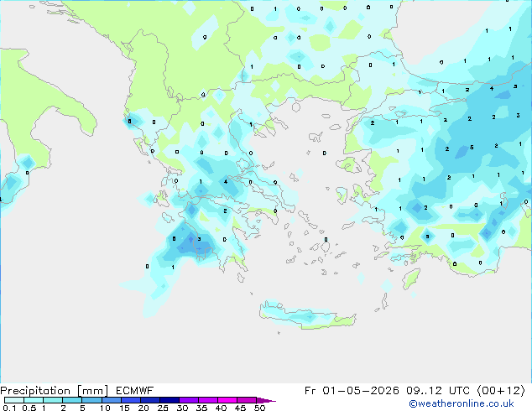This screenshot has height=411, width=532.
Task: Click the "50" legend scale value
Action: point(259,408)
